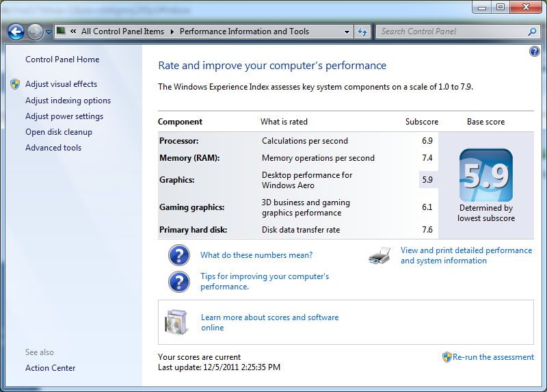The height and width of the screenshot is (392, 547).
Task: Click shield icon beside Re-run the assessment
Action: pyautogui.click(x=447, y=357)
